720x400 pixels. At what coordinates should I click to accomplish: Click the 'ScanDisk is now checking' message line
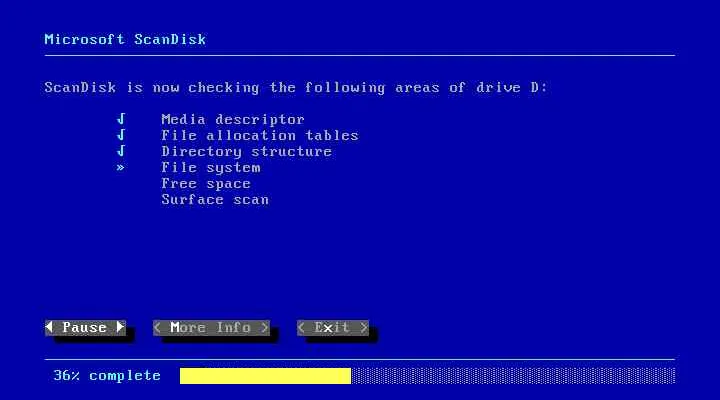(296, 88)
